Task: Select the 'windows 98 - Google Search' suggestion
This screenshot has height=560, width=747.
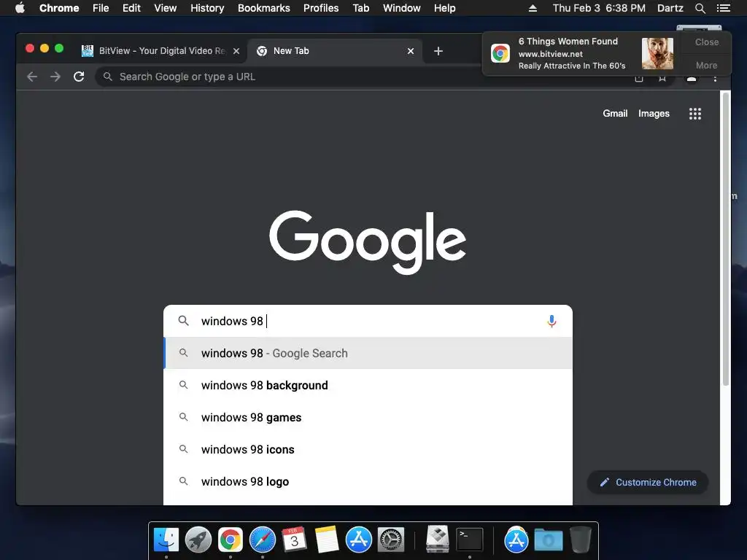Action: (x=368, y=354)
